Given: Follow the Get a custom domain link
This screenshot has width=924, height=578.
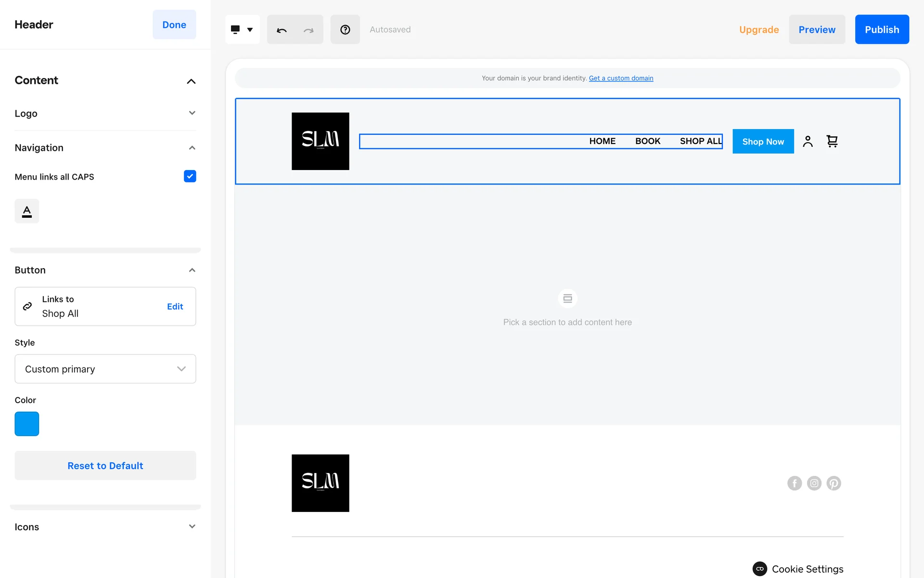Looking at the screenshot, I should pyautogui.click(x=621, y=78).
